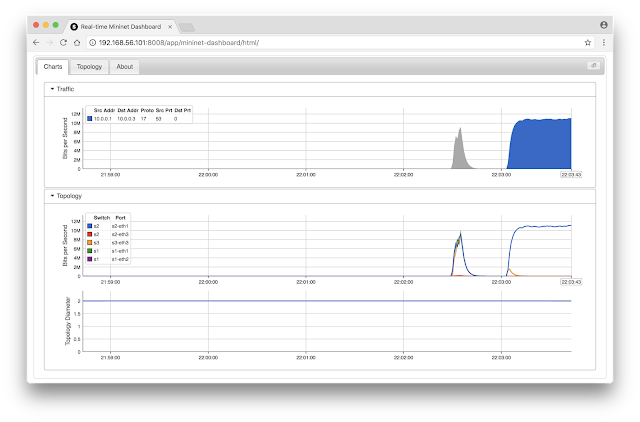The width and height of the screenshot is (640, 422).
Task: Click the Switch column header in legend
Action: click(x=102, y=218)
